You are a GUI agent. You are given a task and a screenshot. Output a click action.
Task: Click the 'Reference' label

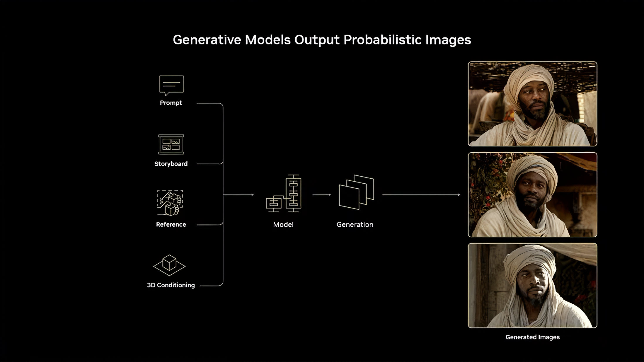click(x=171, y=225)
